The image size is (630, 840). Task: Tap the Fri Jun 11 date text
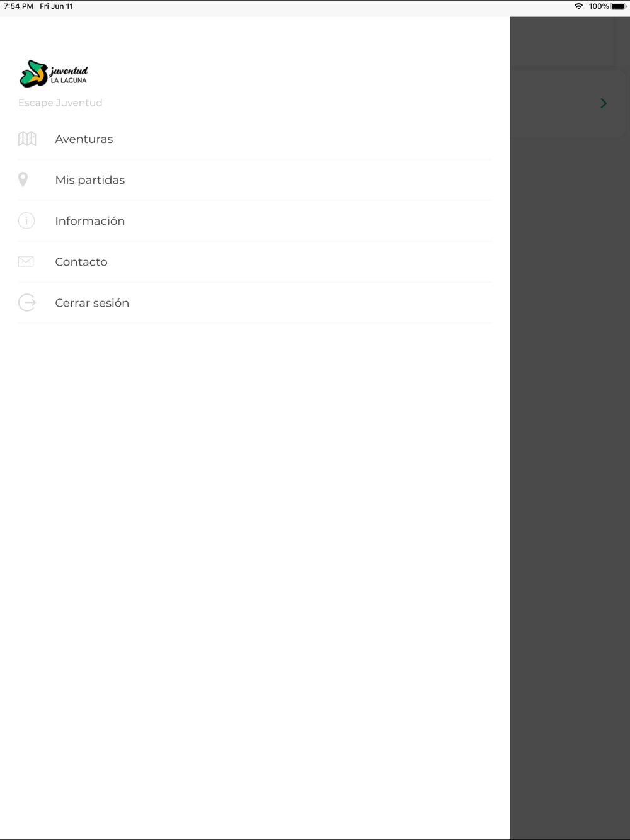pyautogui.click(x=57, y=6)
